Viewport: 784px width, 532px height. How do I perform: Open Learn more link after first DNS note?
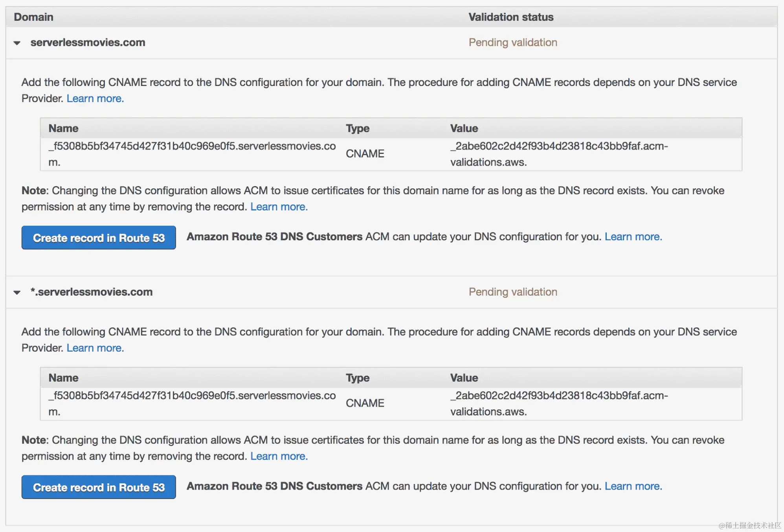point(279,207)
